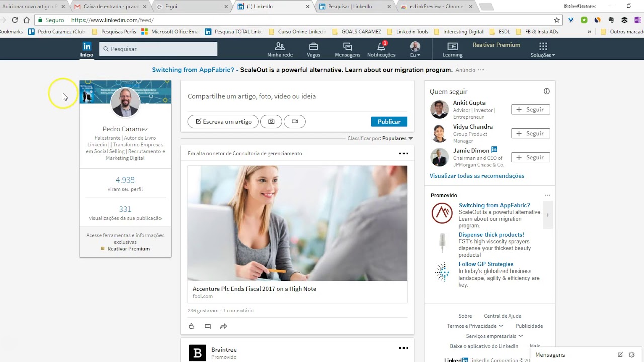Screen dimensions: 644x362
Task: Follow Jamie Dimon with Seguir button
Action: [531, 157]
